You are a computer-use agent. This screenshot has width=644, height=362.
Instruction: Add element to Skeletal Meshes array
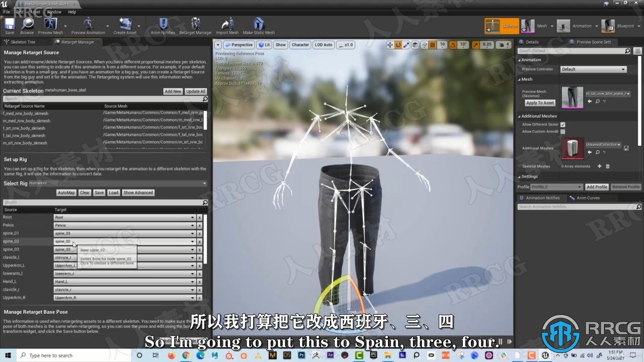(x=599, y=166)
